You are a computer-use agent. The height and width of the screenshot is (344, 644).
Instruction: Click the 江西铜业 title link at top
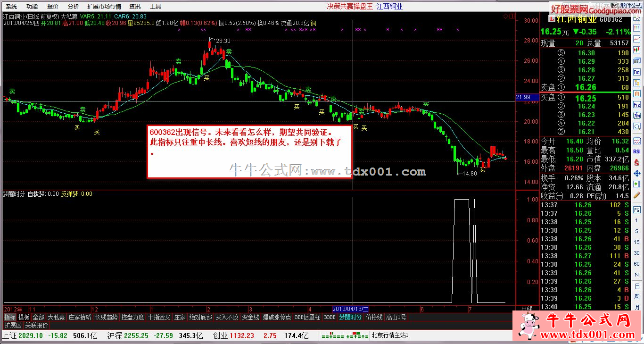pyautogui.click(x=389, y=6)
